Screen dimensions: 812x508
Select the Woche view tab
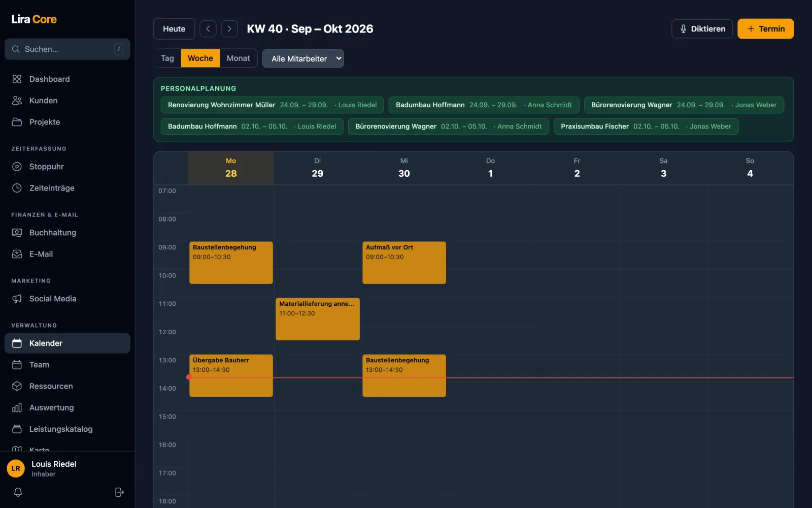point(200,58)
